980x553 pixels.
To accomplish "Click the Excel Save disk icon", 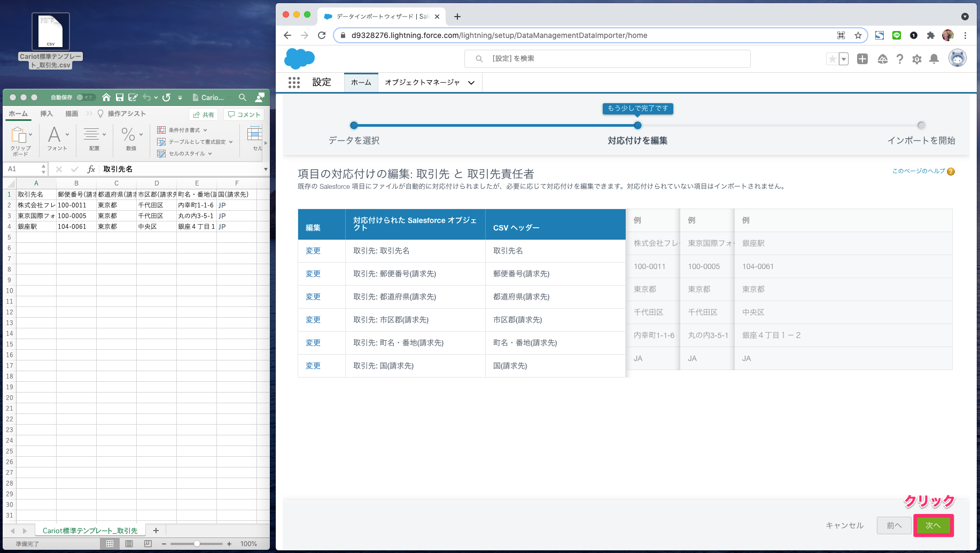I will (x=120, y=97).
